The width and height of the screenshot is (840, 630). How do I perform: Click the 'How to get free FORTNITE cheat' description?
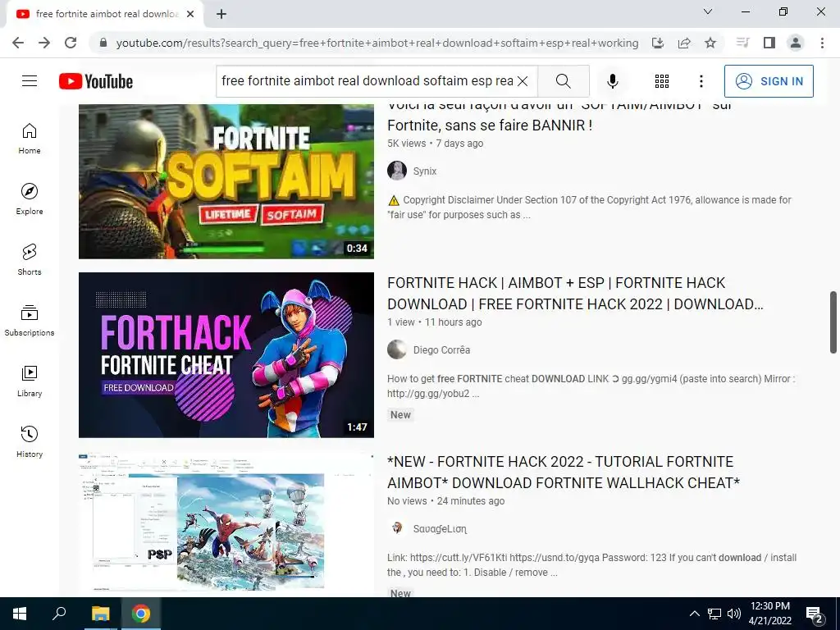(x=591, y=386)
